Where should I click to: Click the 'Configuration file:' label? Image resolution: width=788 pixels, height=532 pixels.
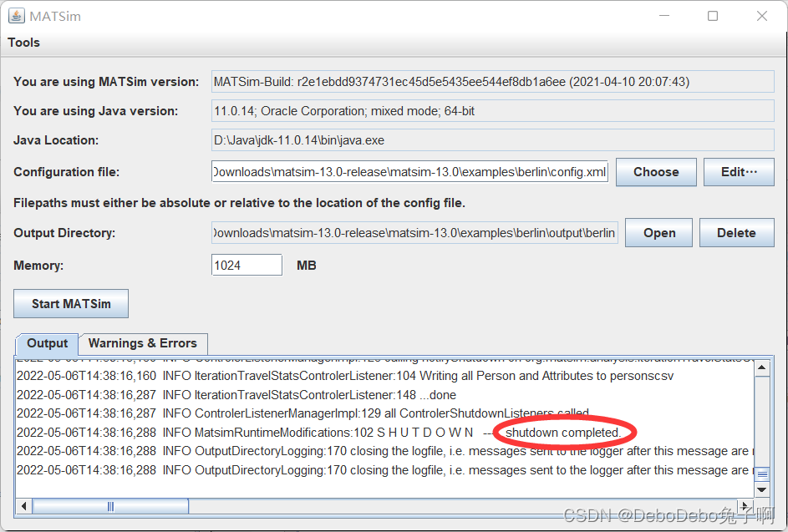(66, 172)
